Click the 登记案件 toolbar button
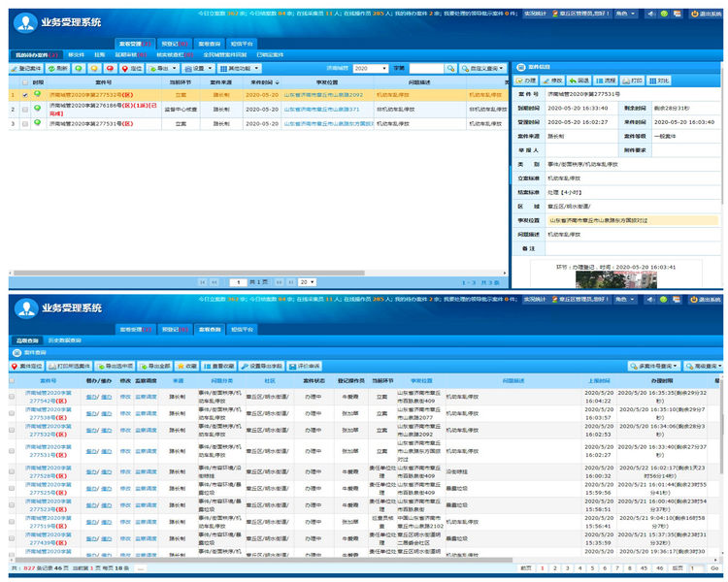Screen dimensions: 728x582 coord(28,69)
